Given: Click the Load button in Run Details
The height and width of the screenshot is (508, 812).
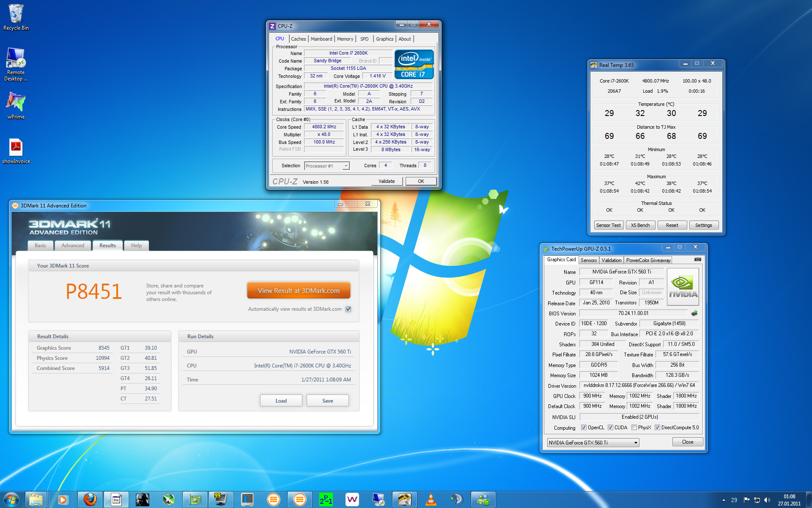Looking at the screenshot, I should [281, 400].
